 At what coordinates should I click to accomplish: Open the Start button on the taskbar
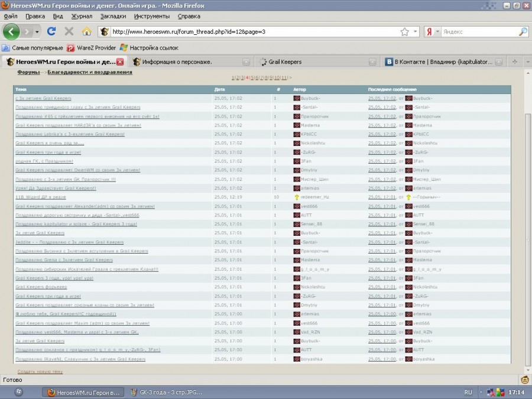(18, 392)
